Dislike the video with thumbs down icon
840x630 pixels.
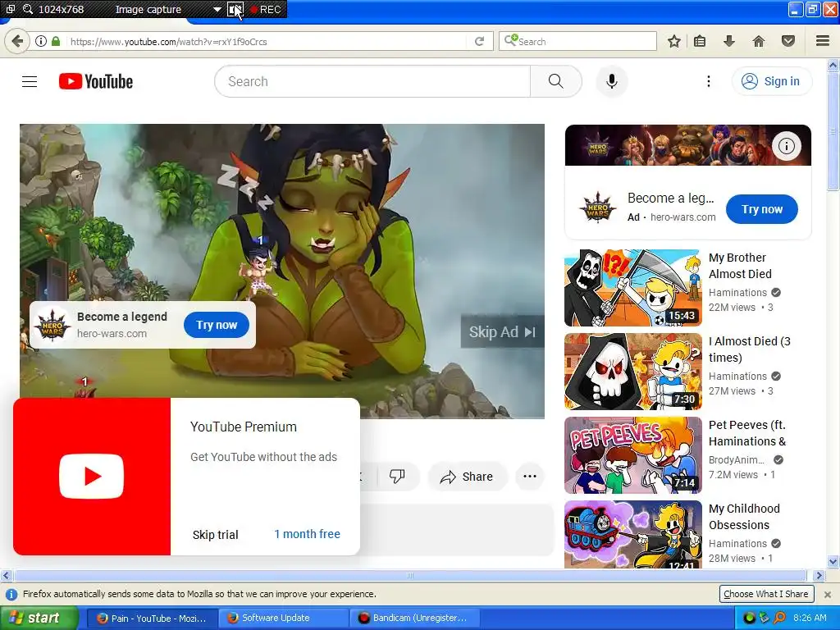[397, 477]
